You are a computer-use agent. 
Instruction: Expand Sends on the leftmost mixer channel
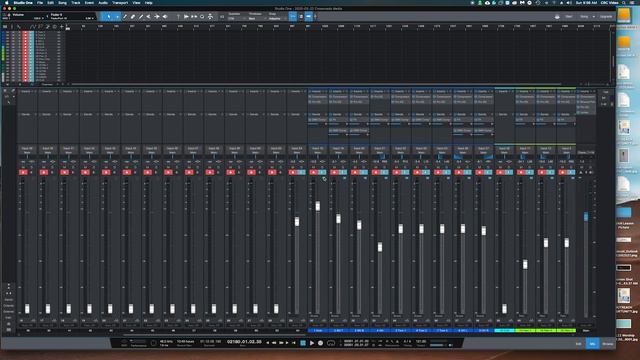pyautogui.click(x=27, y=114)
